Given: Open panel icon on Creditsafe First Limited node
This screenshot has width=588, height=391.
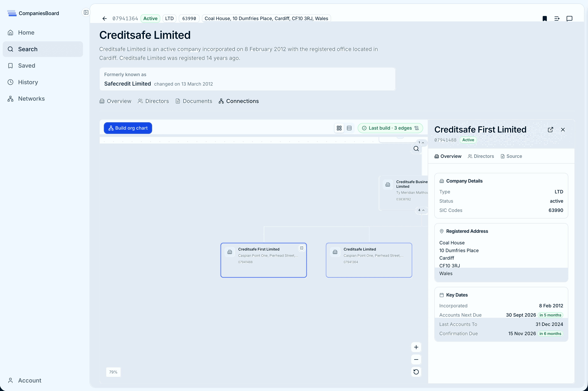Looking at the screenshot, I should pyautogui.click(x=302, y=248).
